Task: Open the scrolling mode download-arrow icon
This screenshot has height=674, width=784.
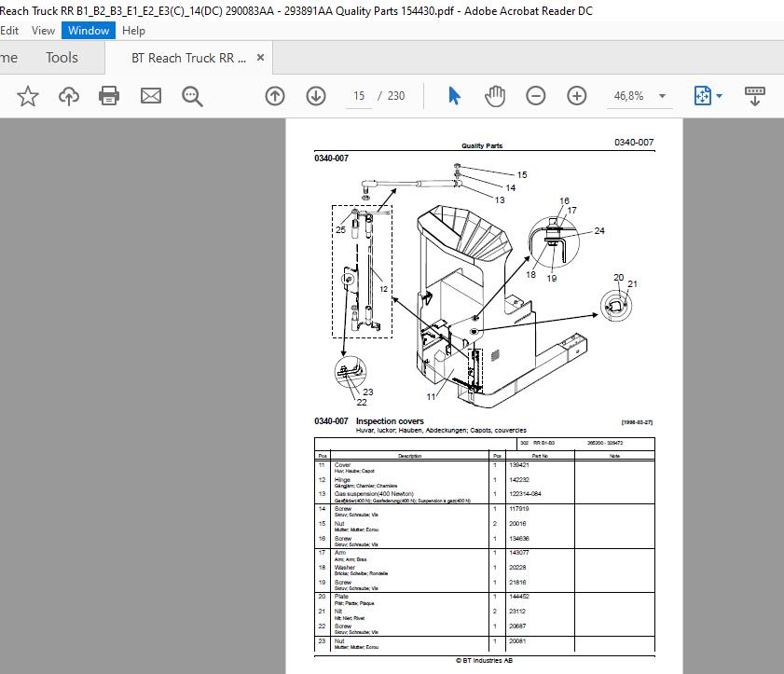Action: tap(755, 96)
